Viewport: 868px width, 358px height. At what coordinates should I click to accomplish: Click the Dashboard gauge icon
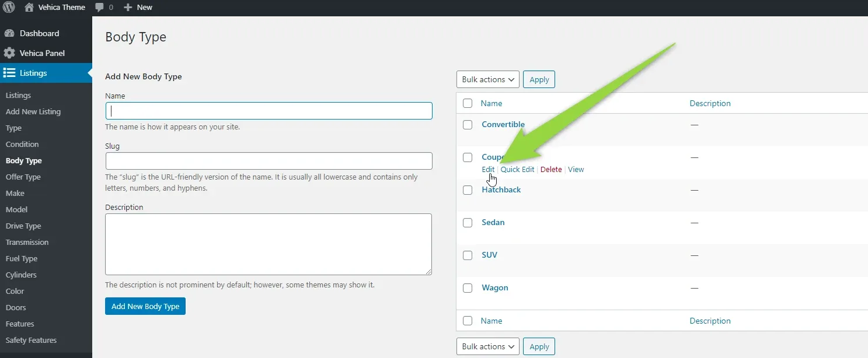[x=9, y=33]
